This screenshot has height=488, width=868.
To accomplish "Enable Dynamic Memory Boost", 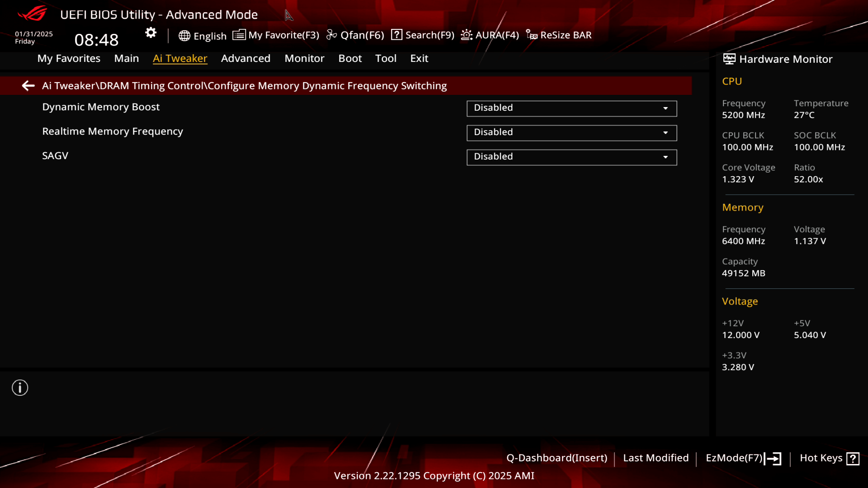I will (571, 108).
